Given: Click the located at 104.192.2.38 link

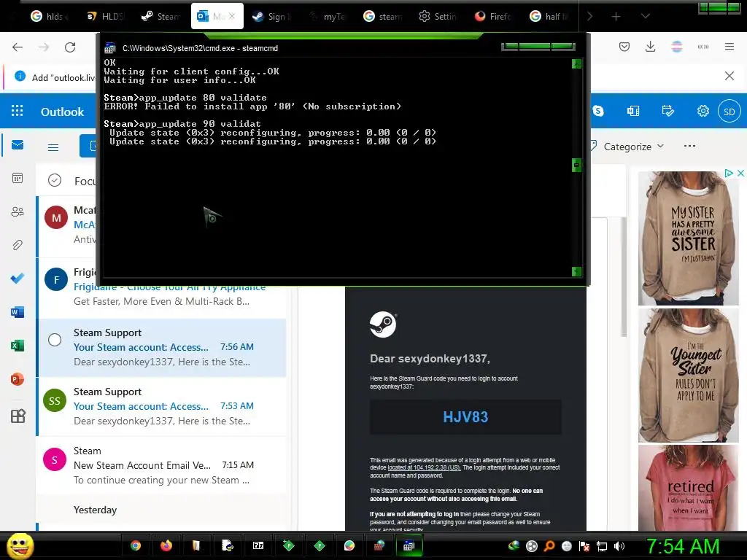Looking at the screenshot, I should 424,467.
